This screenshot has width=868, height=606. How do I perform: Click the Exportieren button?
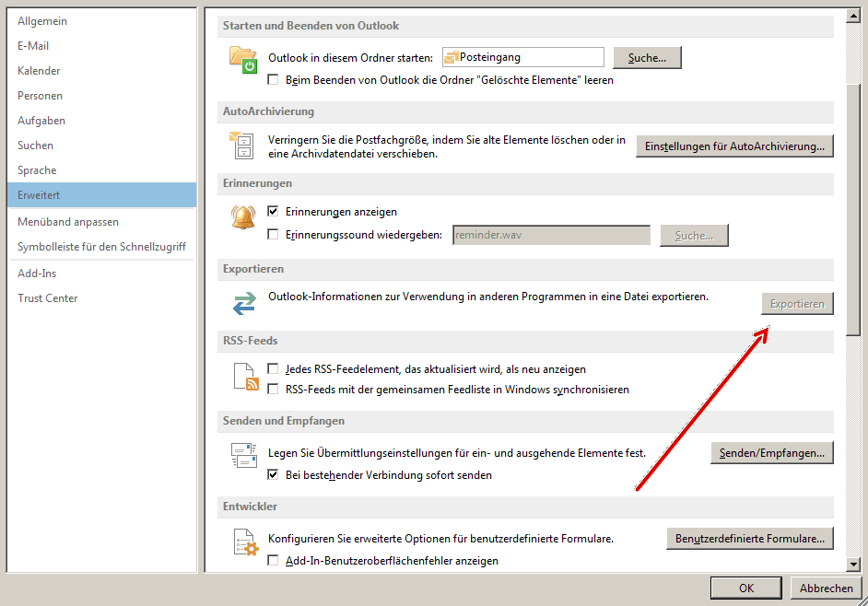click(x=798, y=304)
